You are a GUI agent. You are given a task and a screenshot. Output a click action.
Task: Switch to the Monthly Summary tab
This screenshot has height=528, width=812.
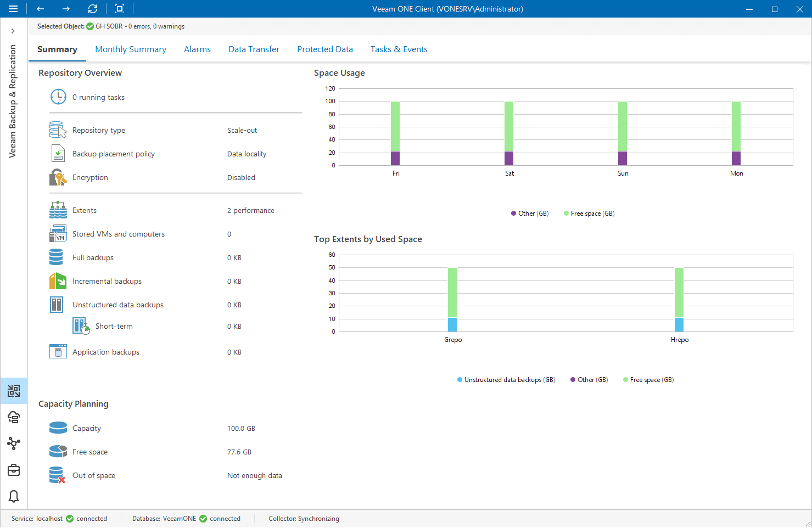131,49
